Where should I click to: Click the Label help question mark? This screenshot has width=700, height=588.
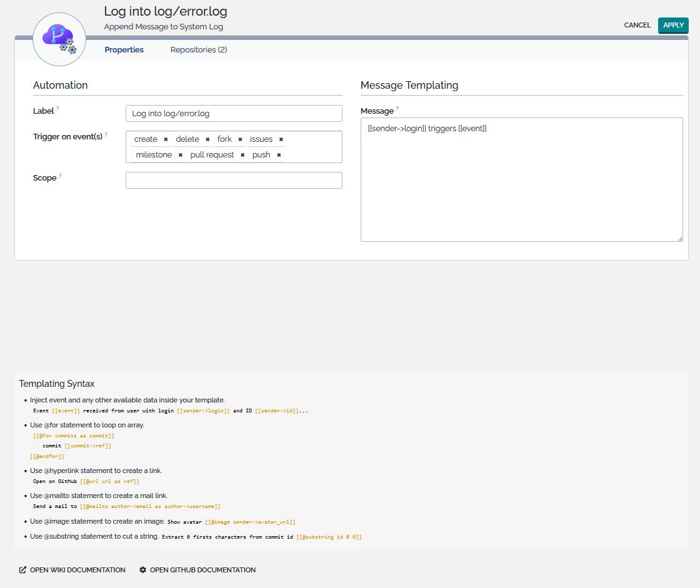coord(57,108)
